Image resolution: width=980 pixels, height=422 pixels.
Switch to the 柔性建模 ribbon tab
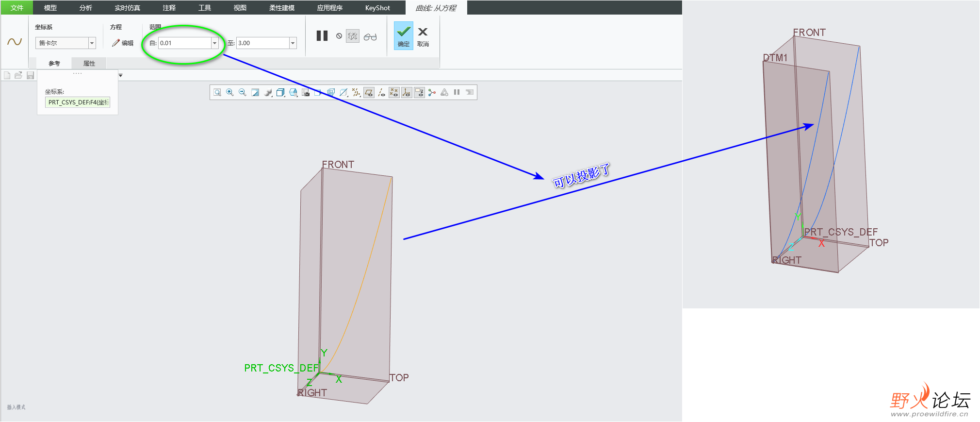point(282,8)
